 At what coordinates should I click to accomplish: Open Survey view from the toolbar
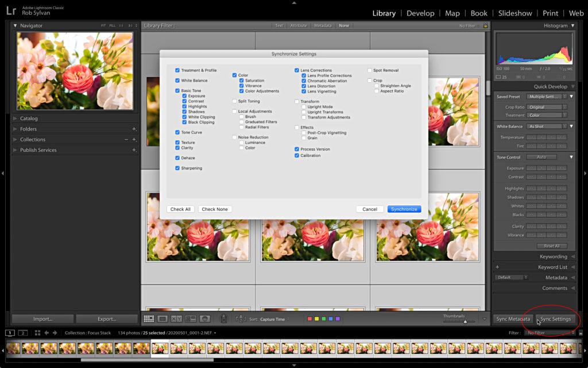pos(191,319)
